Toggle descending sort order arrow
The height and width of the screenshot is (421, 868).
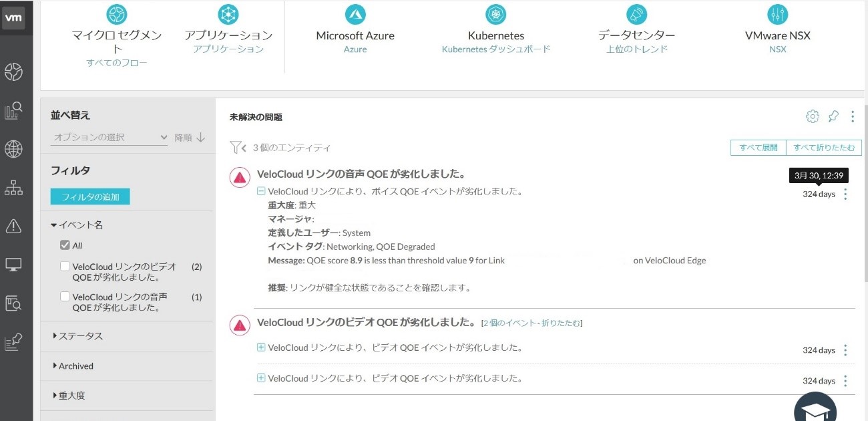click(201, 138)
